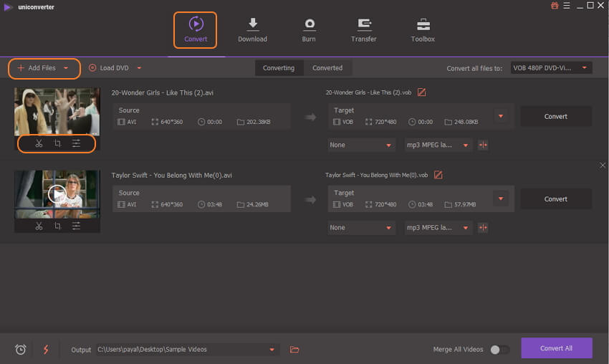Open mp3 MPEG audio dropdown for Taylor Swift video
Image resolution: width=609 pixels, height=364 pixels.
(438, 228)
